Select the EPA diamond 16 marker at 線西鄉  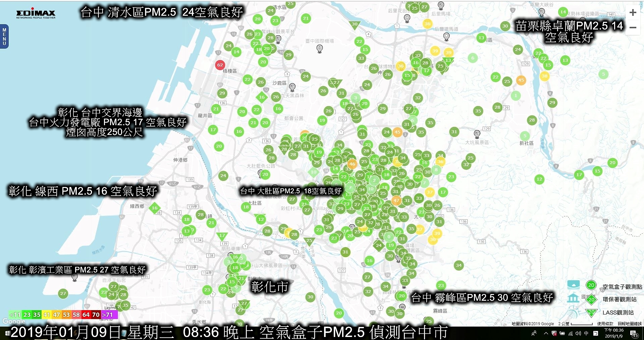154,208
